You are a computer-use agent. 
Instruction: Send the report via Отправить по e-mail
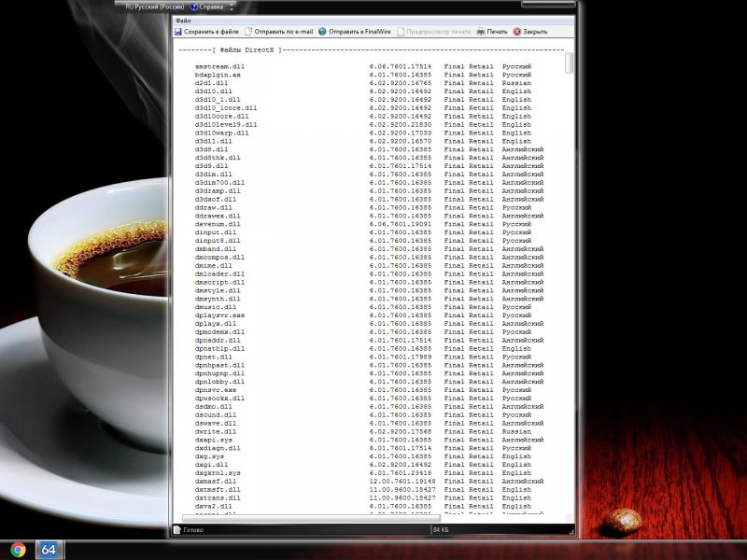[278, 32]
